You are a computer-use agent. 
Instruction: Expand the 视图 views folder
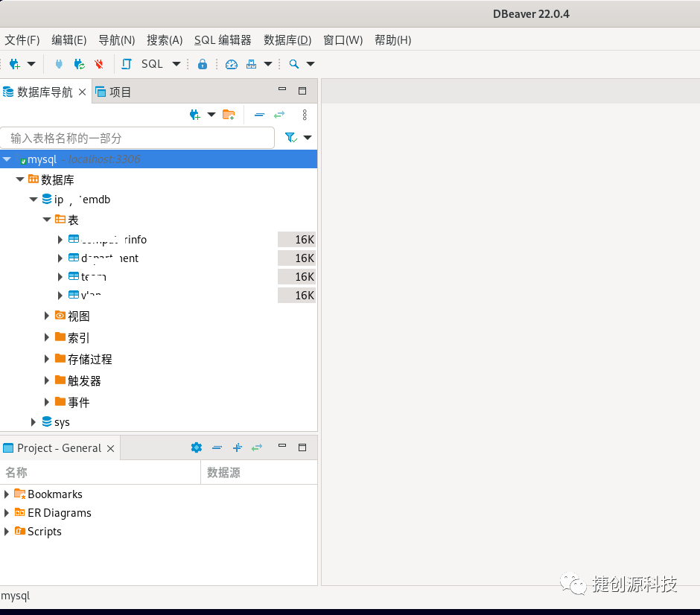[46, 316]
